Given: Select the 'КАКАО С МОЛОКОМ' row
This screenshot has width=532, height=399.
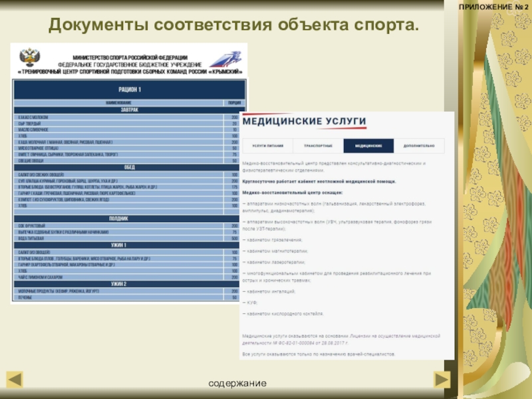Looking at the screenshot, I should [127, 118].
